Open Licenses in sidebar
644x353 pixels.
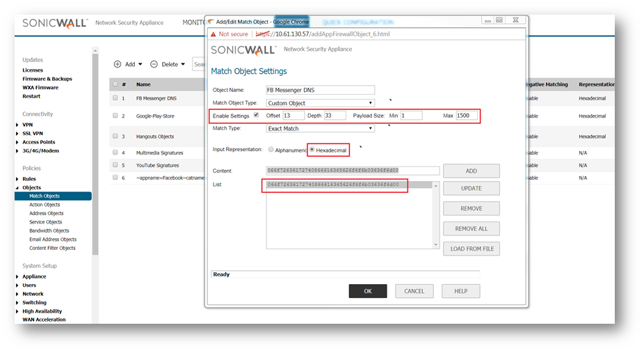point(33,70)
